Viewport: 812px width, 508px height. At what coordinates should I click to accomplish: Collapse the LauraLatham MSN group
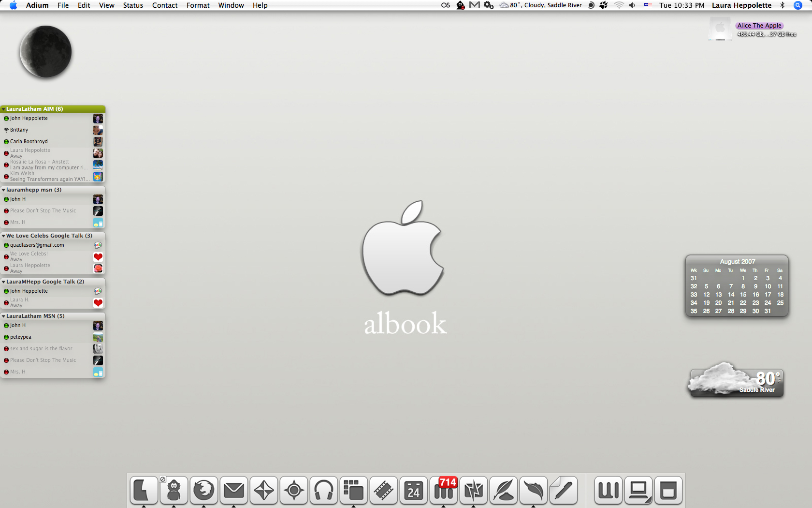point(3,316)
